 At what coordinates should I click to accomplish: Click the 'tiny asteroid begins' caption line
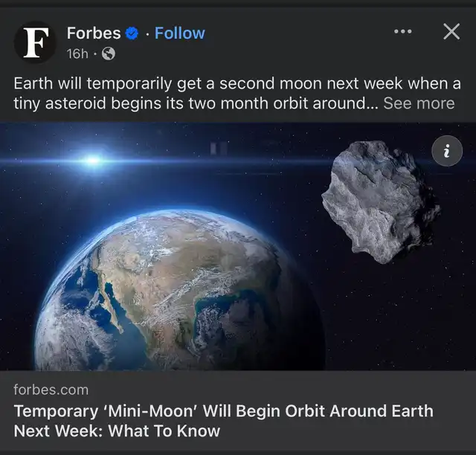pos(186,103)
